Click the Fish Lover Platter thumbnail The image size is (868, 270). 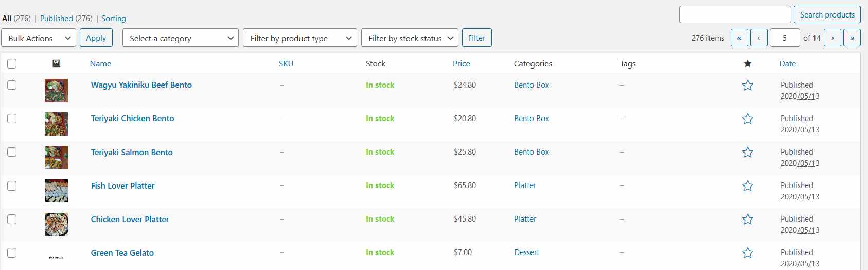pyautogui.click(x=56, y=191)
